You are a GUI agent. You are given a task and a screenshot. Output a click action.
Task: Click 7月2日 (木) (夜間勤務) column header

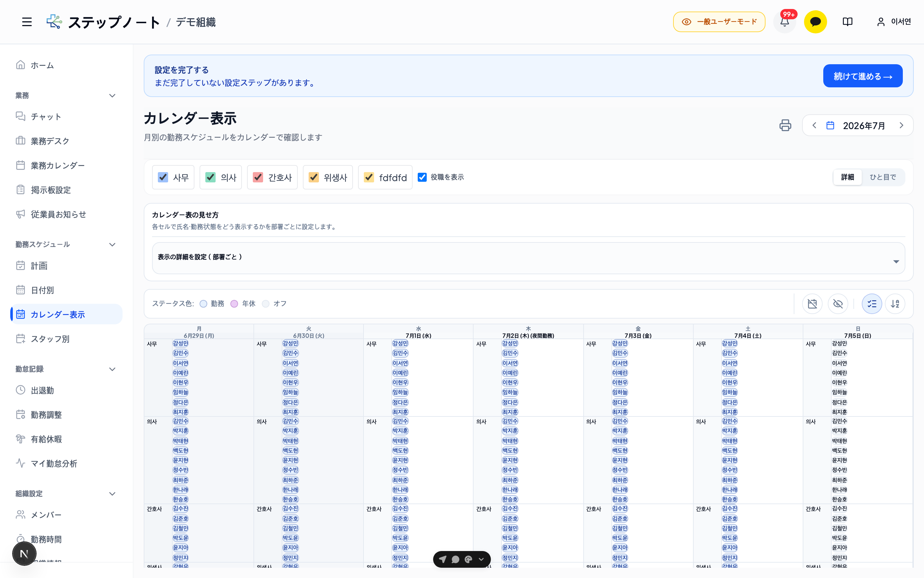[528, 332]
